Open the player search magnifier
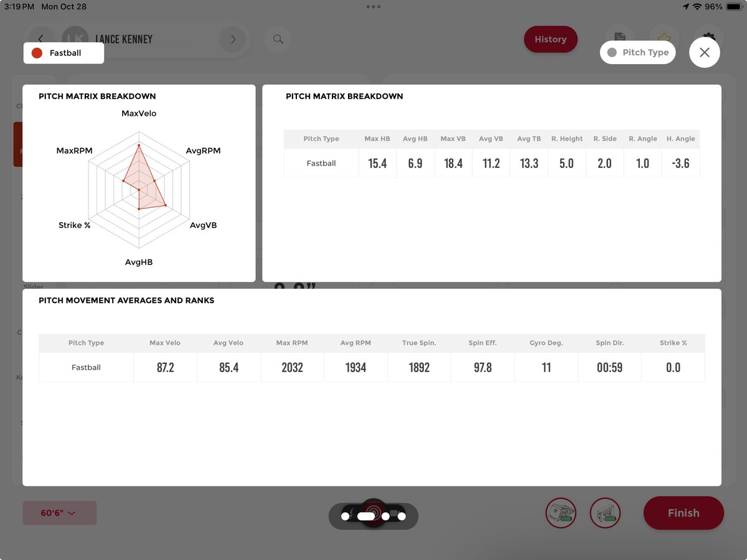 [278, 39]
